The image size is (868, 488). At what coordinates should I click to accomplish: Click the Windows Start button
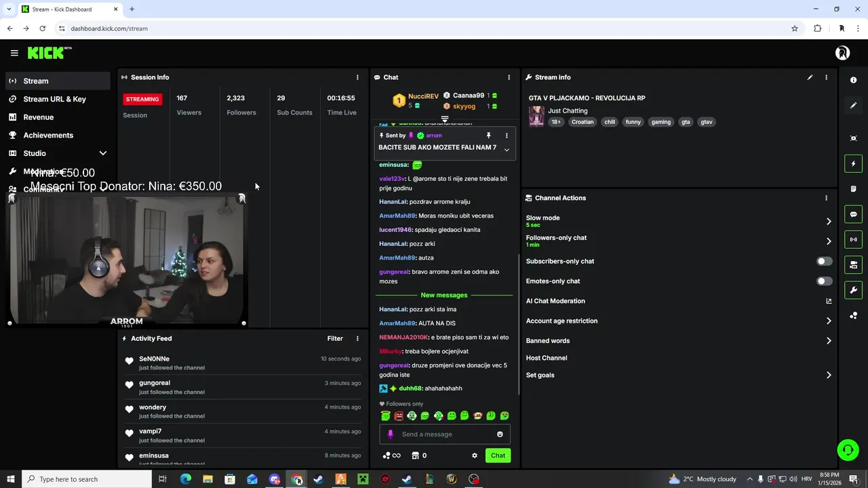[11, 479]
